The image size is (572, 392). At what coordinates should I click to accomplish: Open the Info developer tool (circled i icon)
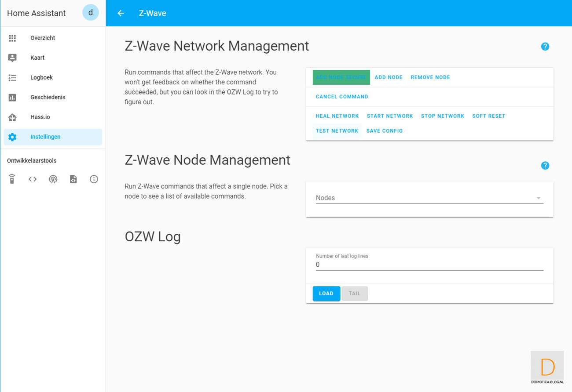(94, 179)
